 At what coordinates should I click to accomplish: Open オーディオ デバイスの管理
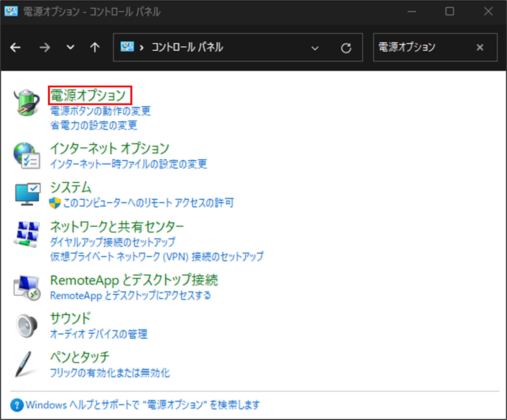99,334
